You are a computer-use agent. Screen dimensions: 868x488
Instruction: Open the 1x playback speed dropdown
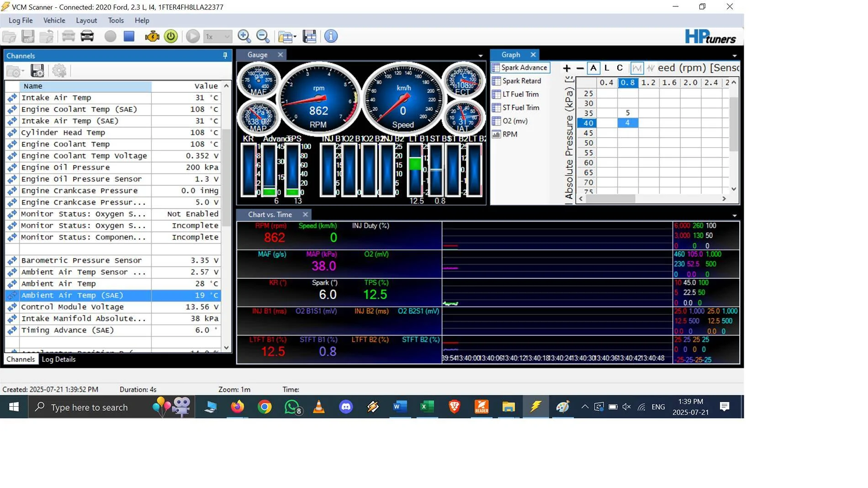(x=217, y=37)
